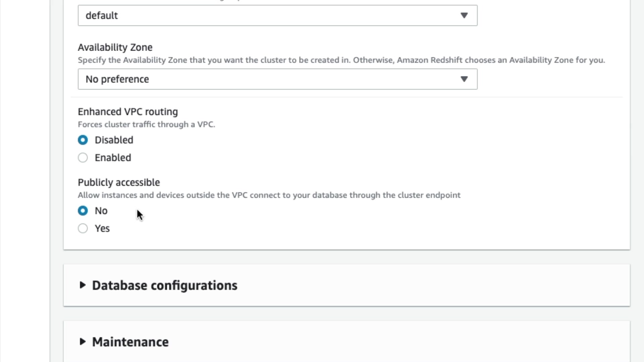Expand the Database configurations heading text
The height and width of the screenshot is (362, 644).
click(x=164, y=285)
